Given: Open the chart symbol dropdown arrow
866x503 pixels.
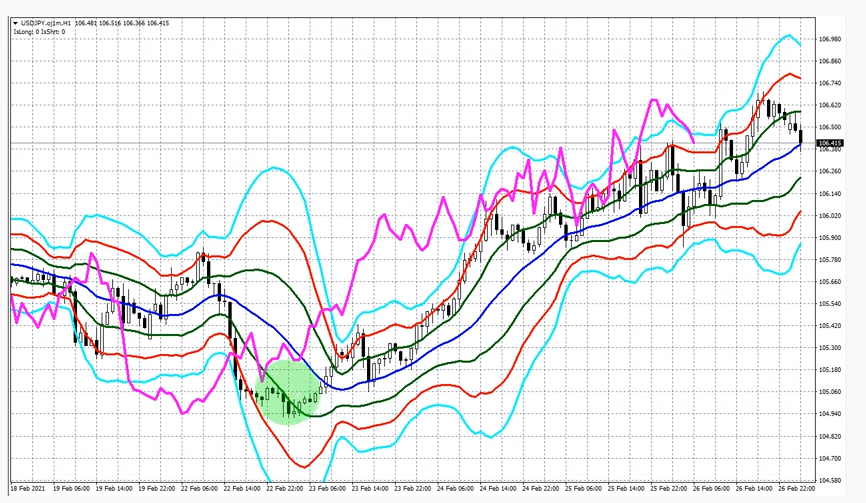Looking at the screenshot, I should [16, 21].
